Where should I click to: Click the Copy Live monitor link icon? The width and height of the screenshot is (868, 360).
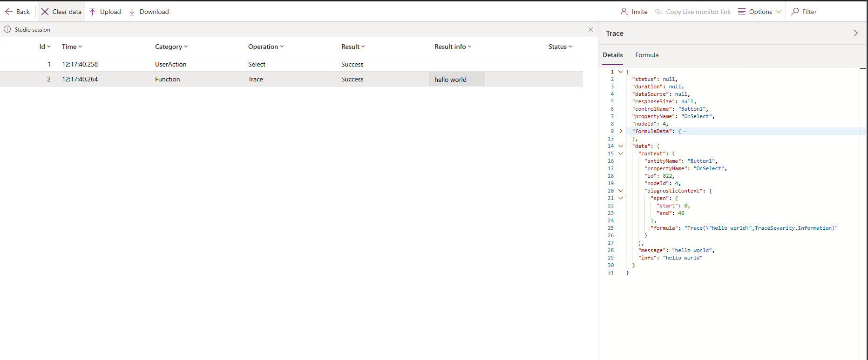click(658, 12)
